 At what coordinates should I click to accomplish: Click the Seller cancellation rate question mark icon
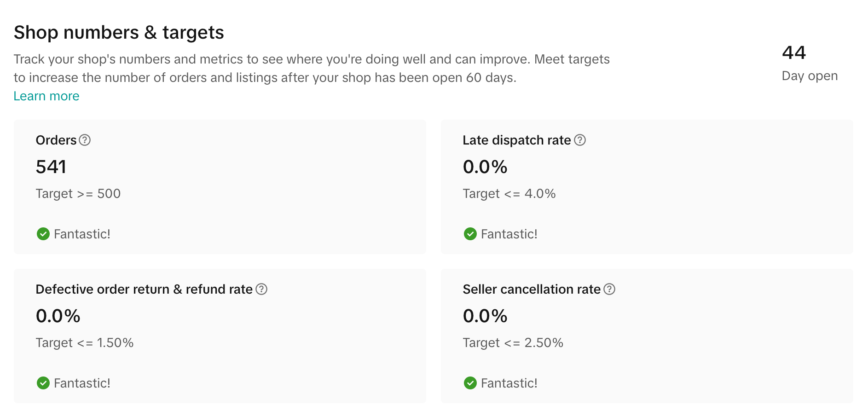(x=609, y=289)
